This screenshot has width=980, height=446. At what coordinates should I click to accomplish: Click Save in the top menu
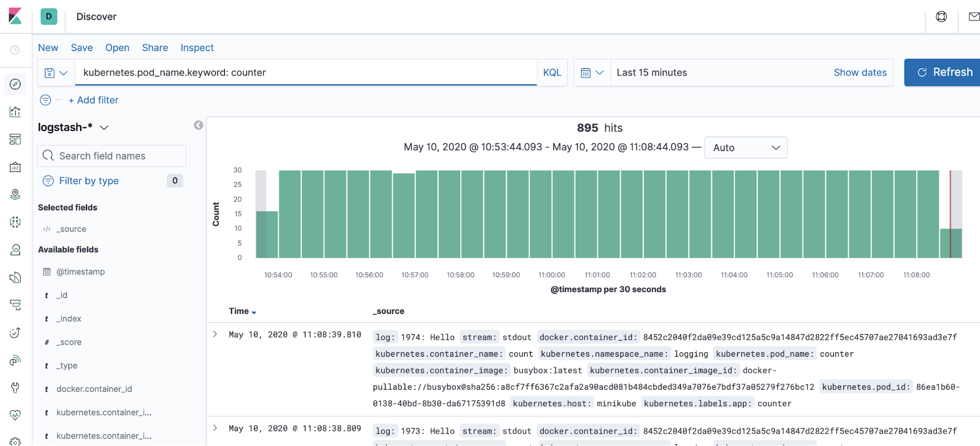point(82,48)
